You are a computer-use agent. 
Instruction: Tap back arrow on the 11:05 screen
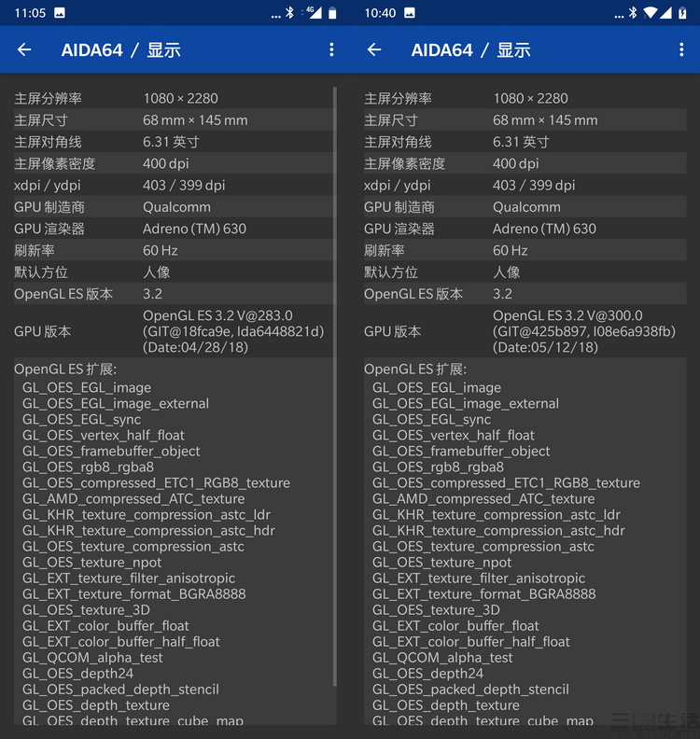[24, 49]
